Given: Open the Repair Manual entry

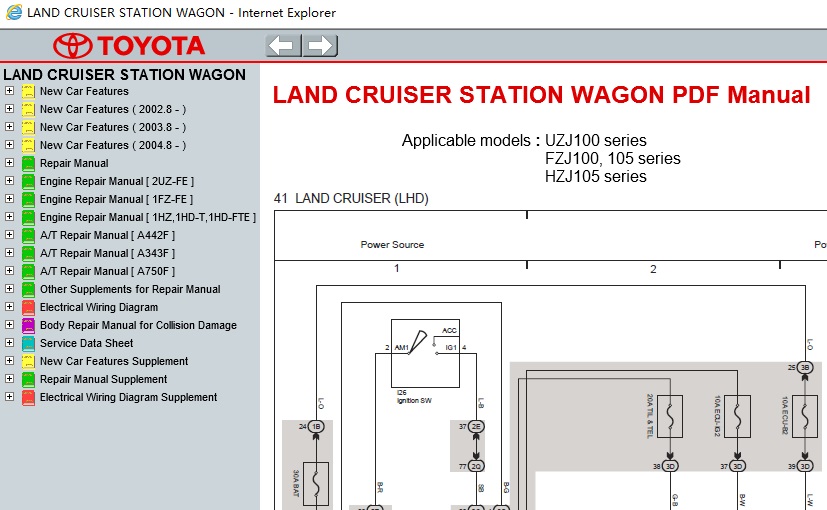Looking at the screenshot, I should pyautogui.click(x=74, y=163).
